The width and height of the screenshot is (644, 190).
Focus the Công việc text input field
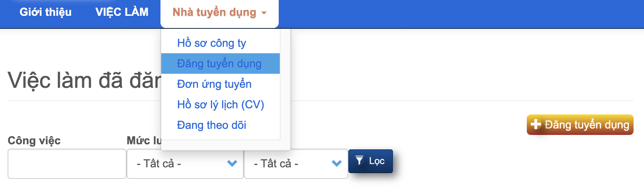pyautogui.click(x=67, y=164)
